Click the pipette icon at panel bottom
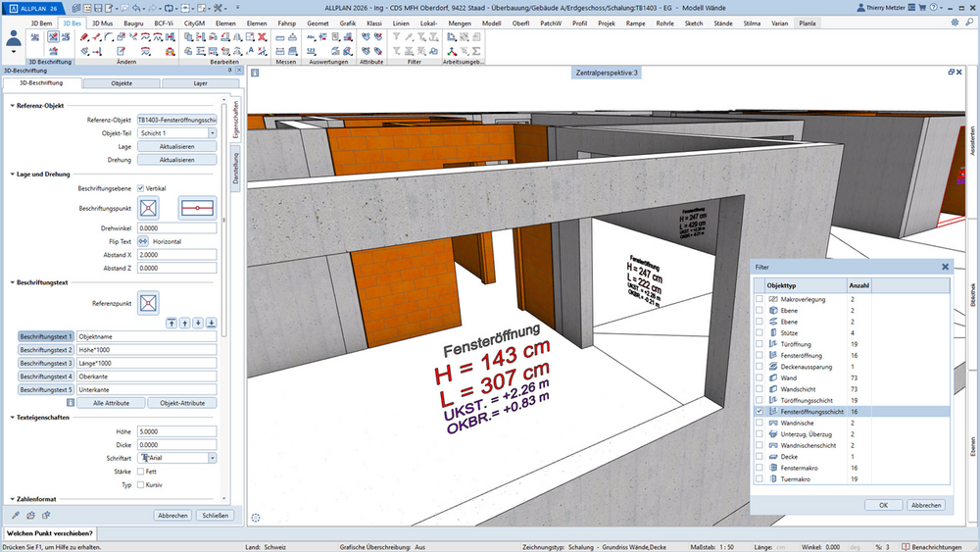 click(x=16, y=515)
